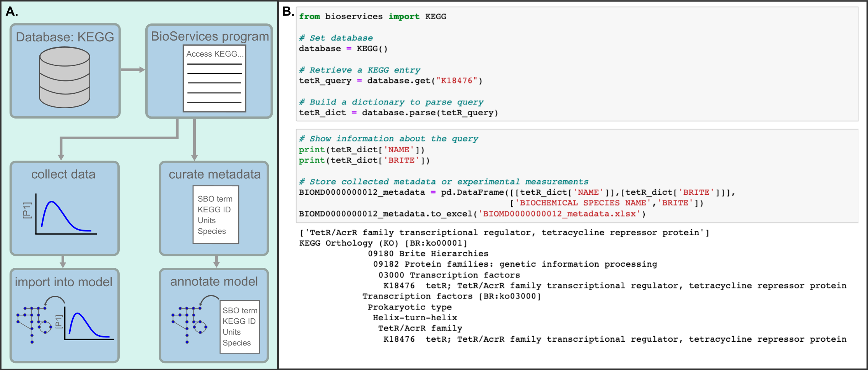This screenshot has width=868, height=370.
Task: Click the string 'BIOCHEMICAL SPECIES NAME'
Action: point(583,203)
